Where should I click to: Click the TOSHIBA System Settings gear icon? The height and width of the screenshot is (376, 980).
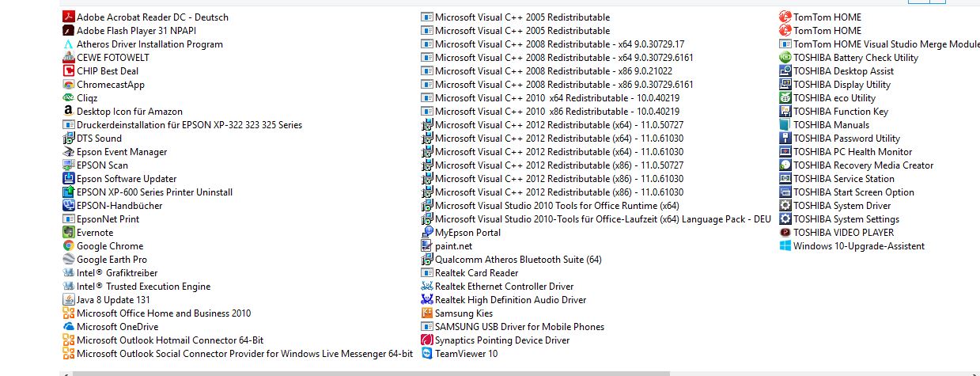pyautogui.click(x=785, y=218)
